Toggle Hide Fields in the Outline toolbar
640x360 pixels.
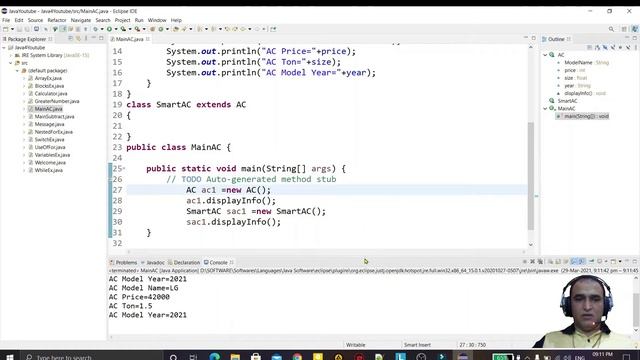[605, 48]
